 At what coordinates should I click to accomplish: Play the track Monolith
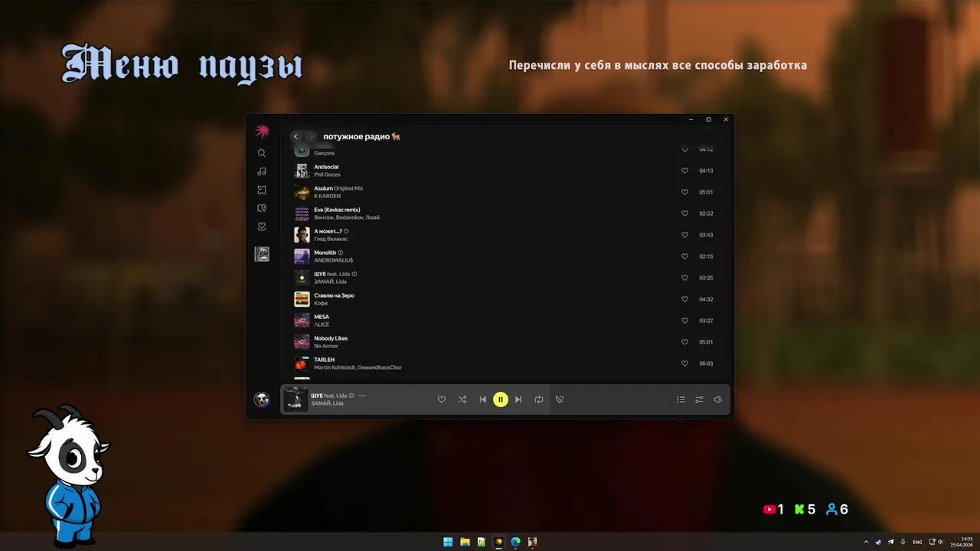325,253
